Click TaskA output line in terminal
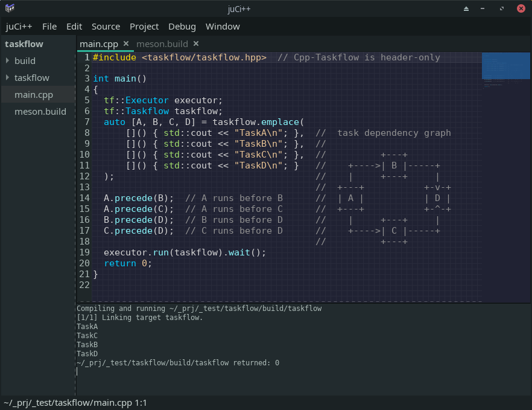 (87, 327)
